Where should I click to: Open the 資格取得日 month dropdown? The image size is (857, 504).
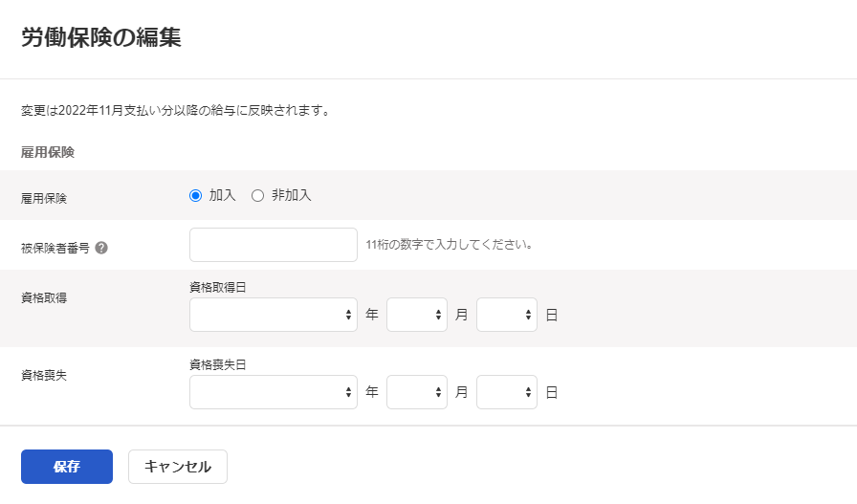[x=416, y=315]
